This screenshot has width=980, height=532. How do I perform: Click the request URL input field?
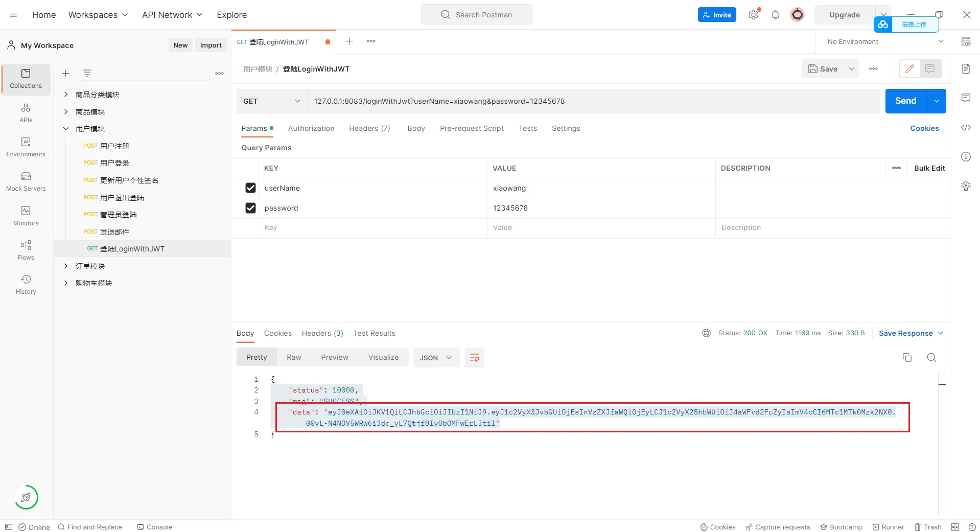tap(593, 101)
